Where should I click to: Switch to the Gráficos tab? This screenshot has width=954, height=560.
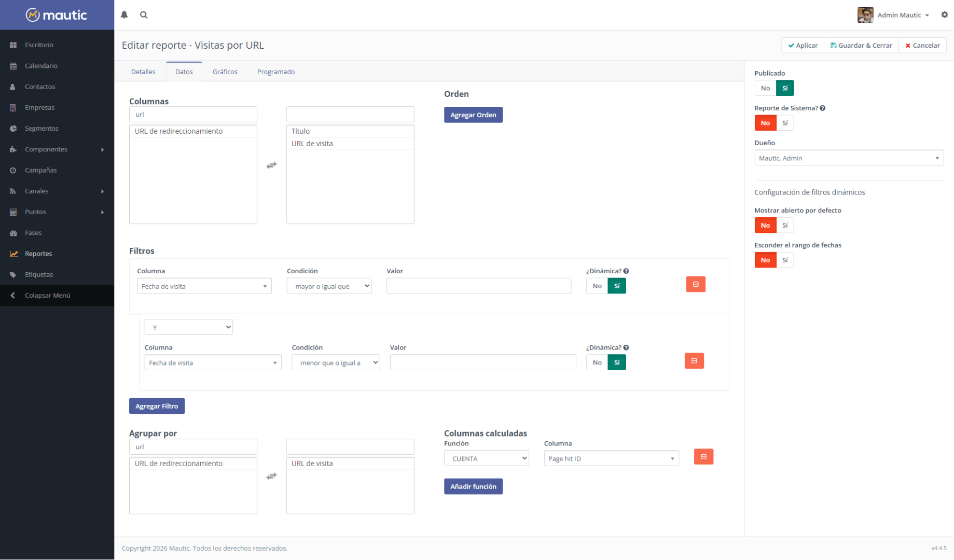(225, 72)
